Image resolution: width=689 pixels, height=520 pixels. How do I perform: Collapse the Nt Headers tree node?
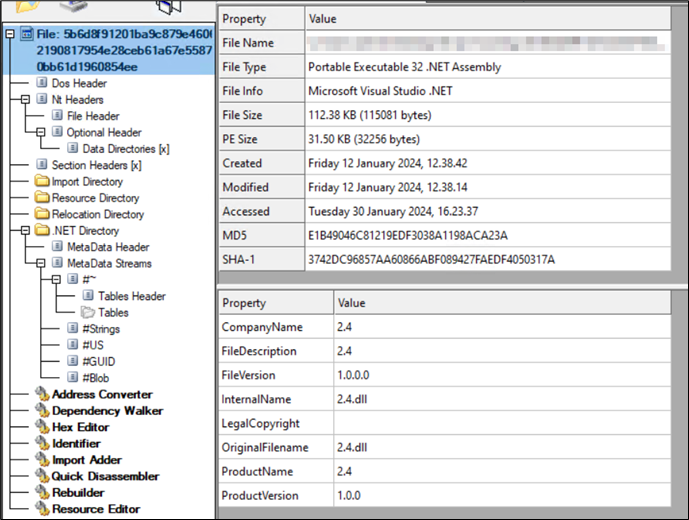[26, 100]
